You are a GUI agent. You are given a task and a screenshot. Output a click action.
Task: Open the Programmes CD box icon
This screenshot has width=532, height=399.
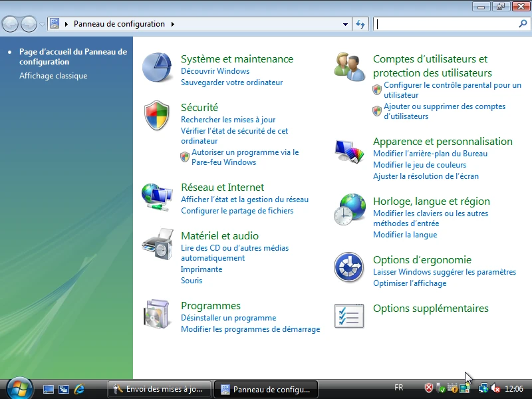pos(156,314)
